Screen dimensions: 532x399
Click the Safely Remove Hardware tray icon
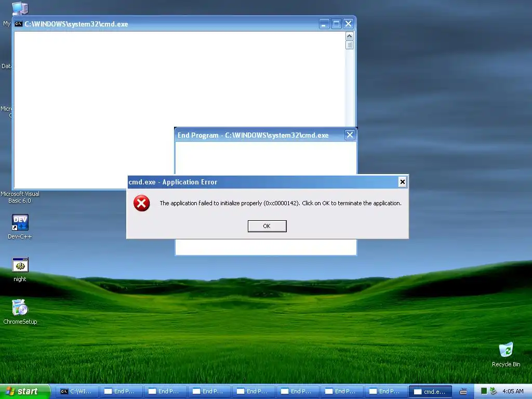pyautogui.click(x=494, y=391)
